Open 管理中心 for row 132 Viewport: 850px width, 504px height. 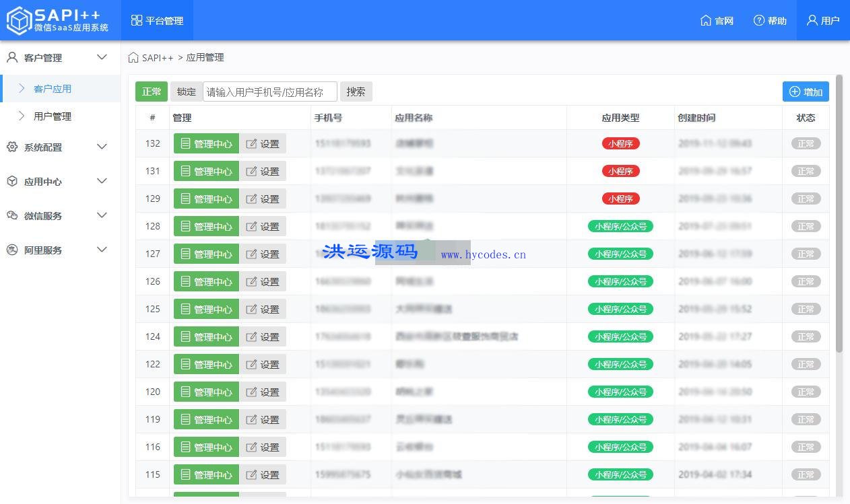pos(206,143)
